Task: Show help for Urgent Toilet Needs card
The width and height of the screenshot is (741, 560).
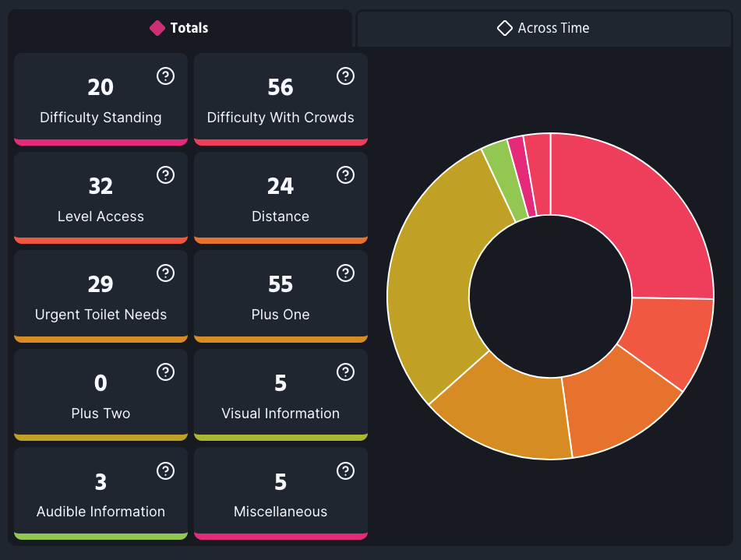Action: click(165, 273)
